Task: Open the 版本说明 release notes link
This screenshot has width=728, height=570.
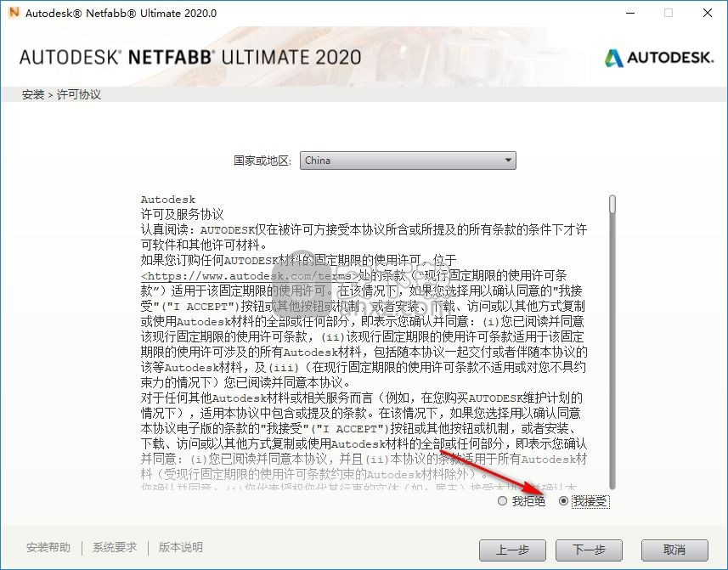Action: click(x=181, y=547)
